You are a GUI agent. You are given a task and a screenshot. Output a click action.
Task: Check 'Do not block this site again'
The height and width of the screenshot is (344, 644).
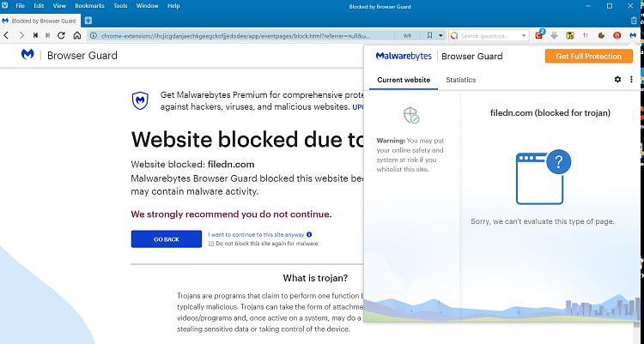click(x=211, y=244)
